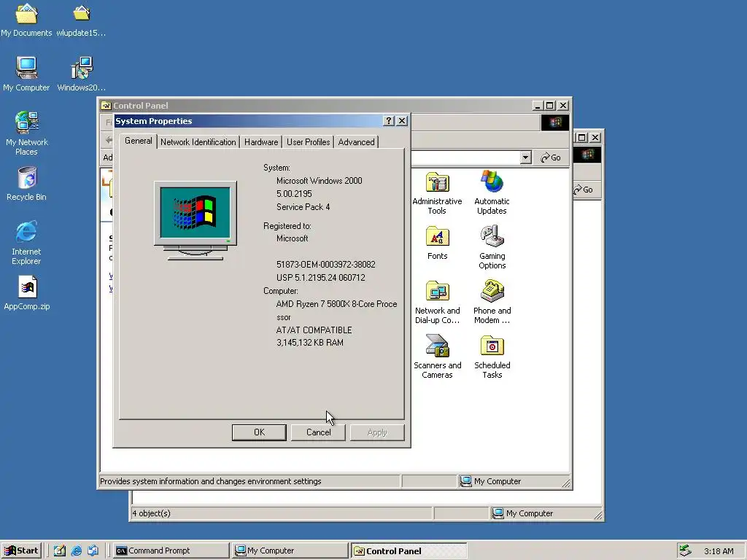Select the AppComp.zip file icon
Viewport: 747px width, 560px height.
(x=27, y=293)
